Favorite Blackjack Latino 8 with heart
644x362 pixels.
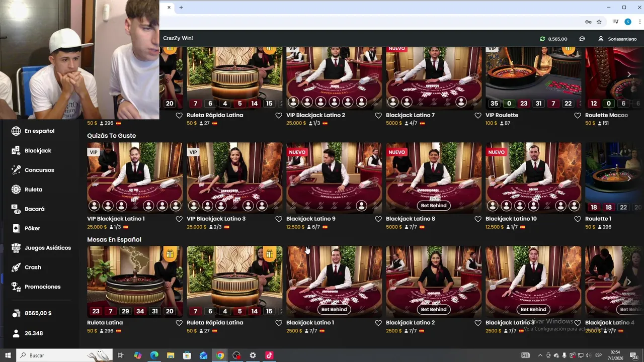coord(478,219)
